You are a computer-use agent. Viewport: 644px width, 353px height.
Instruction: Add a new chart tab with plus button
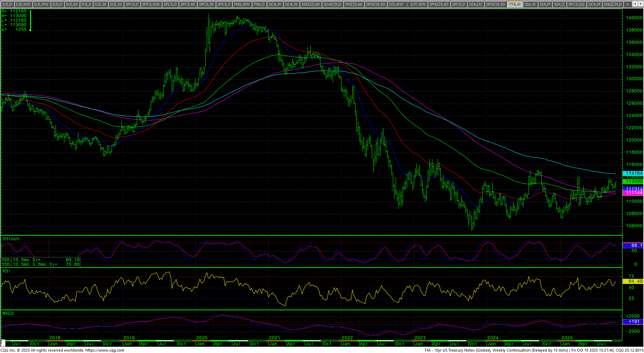click(628, 4)
